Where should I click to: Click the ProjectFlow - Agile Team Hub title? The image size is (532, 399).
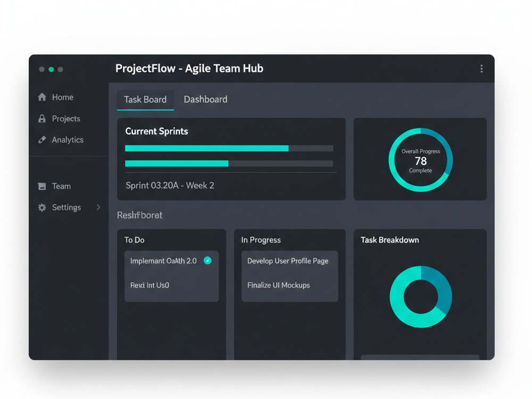point(189,69)
